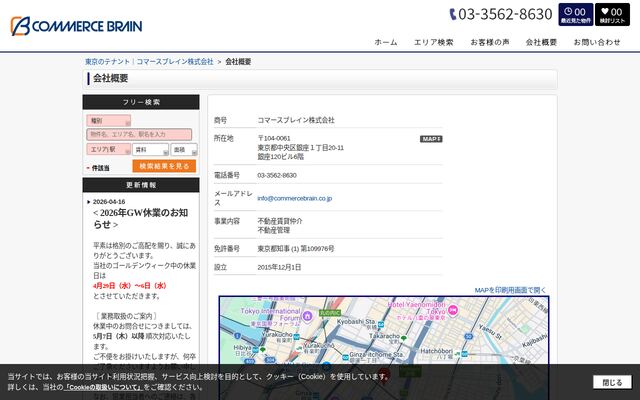Click the info@commercebrain.co.jp email link
This screenshot has width=640, height=400.
(x=294, y=198)
